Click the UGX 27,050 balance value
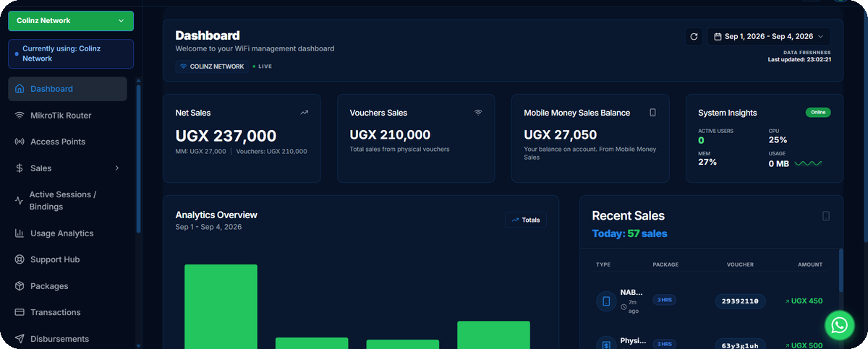This screenshot has width=868, height=349. 561,135
